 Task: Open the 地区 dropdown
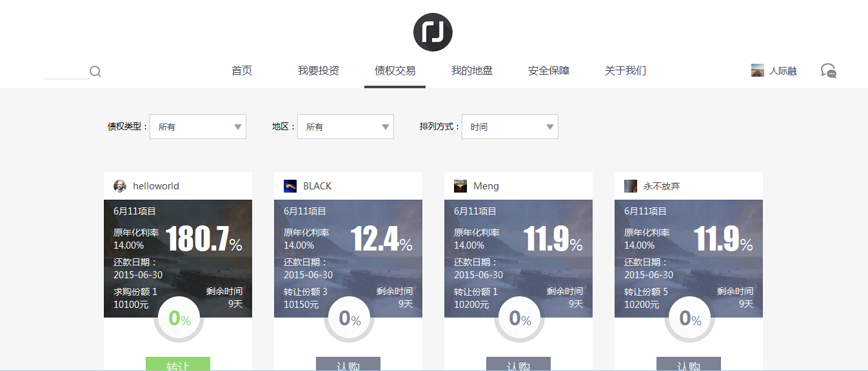tap(346, 127)
